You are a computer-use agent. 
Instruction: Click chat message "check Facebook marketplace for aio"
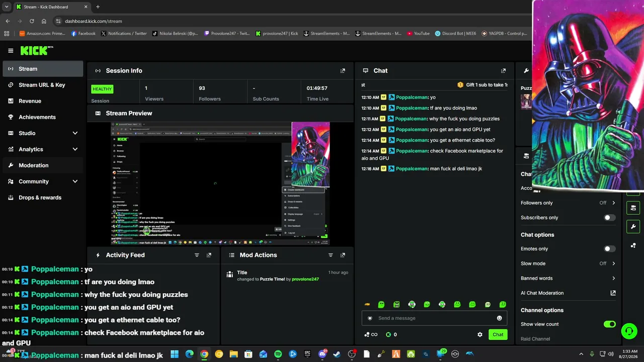pyautogui.click(x=432, y=154)
